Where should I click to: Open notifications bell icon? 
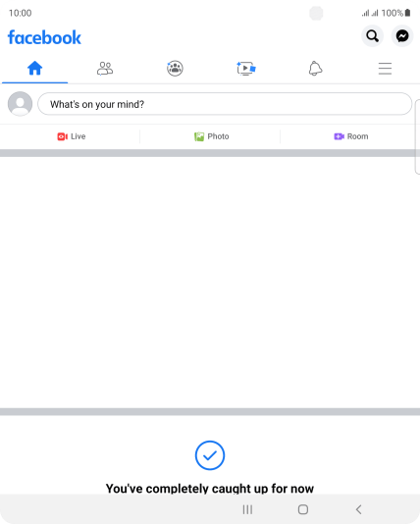pyautogui.click(x=315, y=69)
